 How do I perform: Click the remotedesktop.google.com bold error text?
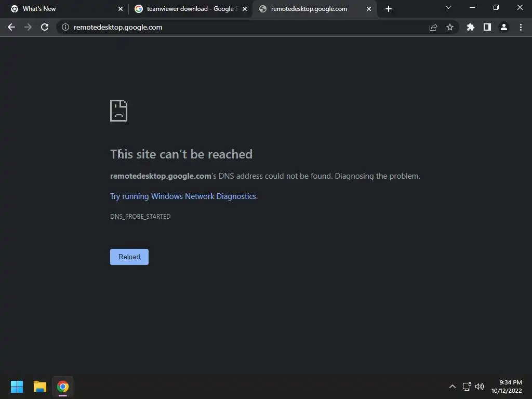(x=161, y=176)
